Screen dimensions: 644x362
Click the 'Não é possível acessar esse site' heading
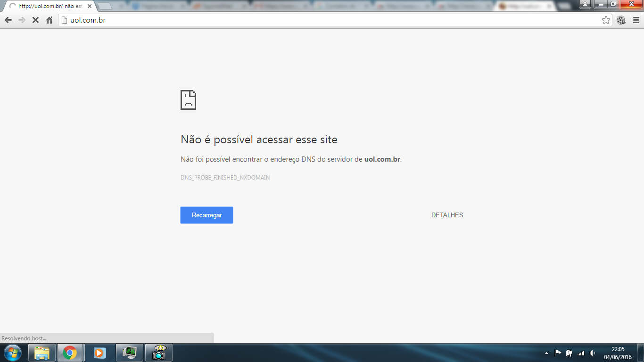tap(259, 140)
